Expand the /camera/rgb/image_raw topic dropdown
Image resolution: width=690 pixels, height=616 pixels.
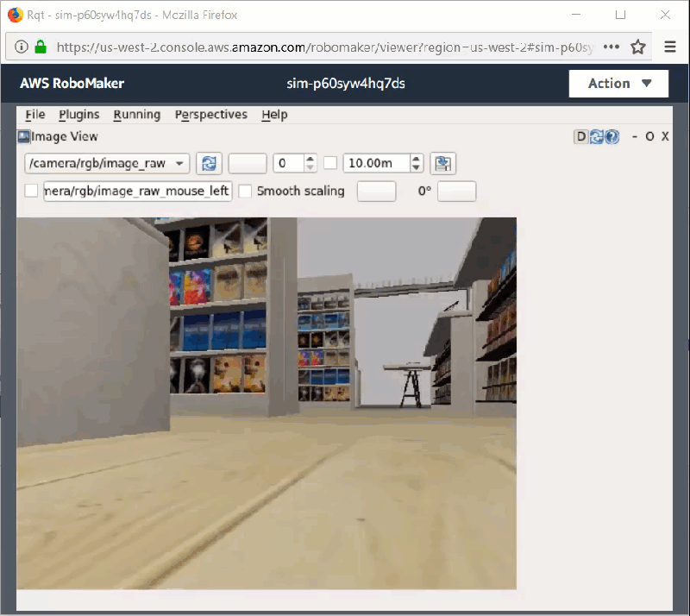pos(108,163)
